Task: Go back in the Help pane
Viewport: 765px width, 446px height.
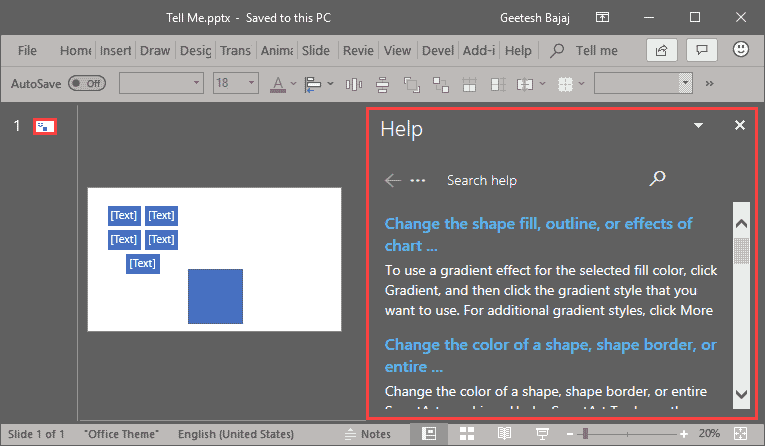Action: pos(393,181)
